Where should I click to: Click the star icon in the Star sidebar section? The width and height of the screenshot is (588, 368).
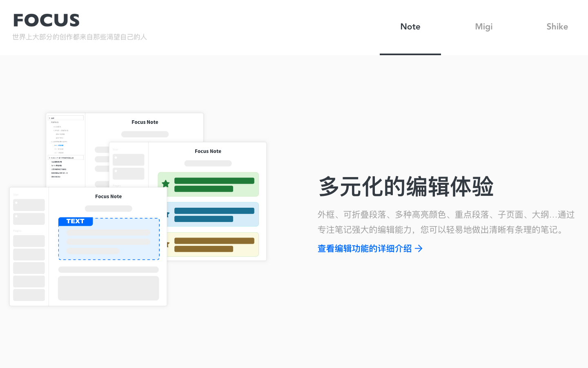point(16,203)
